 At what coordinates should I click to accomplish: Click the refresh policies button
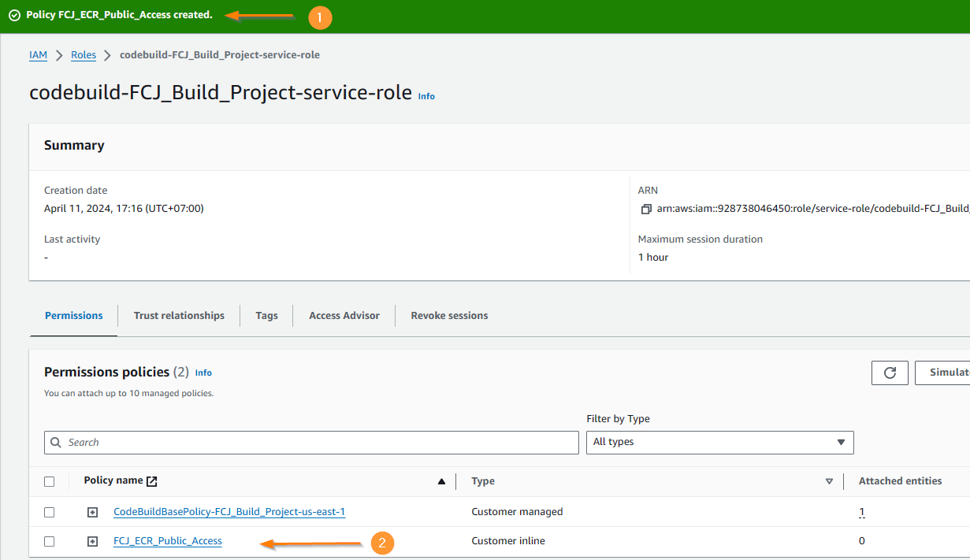[x=890, y=373]
